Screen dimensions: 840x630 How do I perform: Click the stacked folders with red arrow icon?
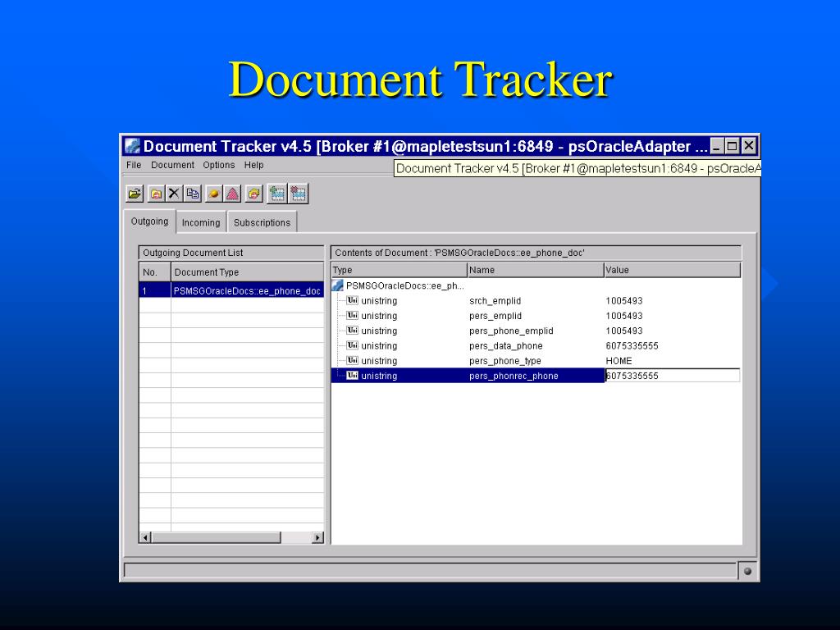click(x=254, y=194)
